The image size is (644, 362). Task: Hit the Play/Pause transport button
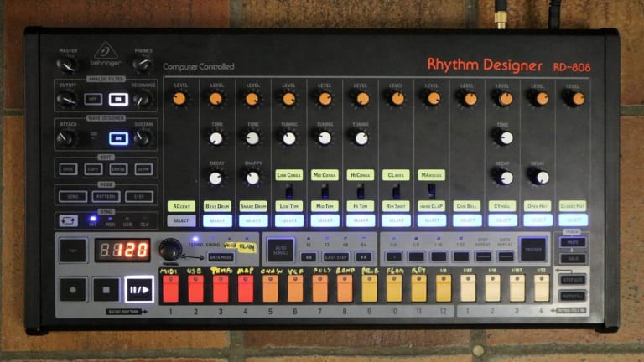point(139,290)
